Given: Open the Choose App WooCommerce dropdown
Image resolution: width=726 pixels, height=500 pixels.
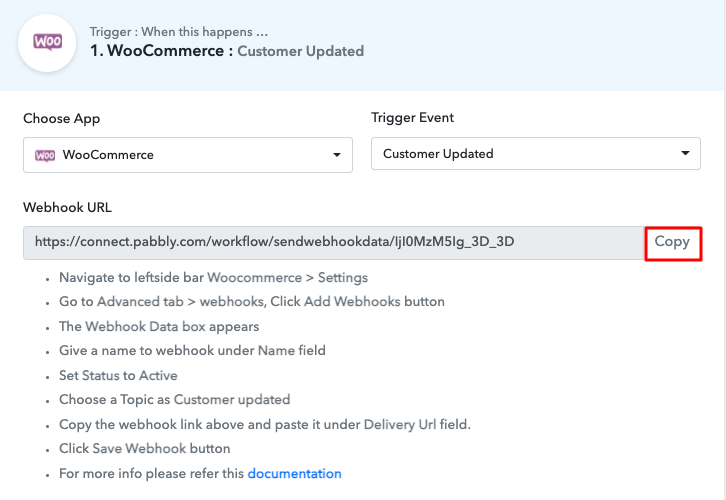Looking at the screenshot, I should (x=188, y=155).
